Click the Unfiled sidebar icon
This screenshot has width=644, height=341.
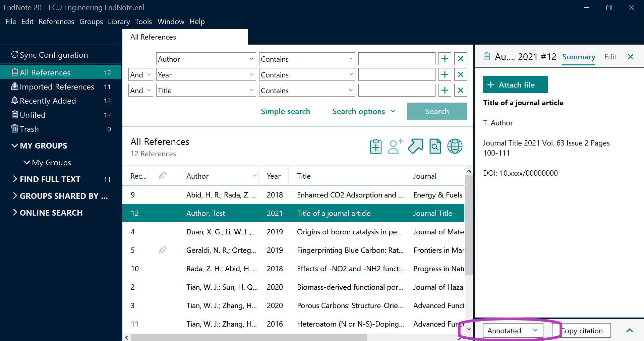14,115
